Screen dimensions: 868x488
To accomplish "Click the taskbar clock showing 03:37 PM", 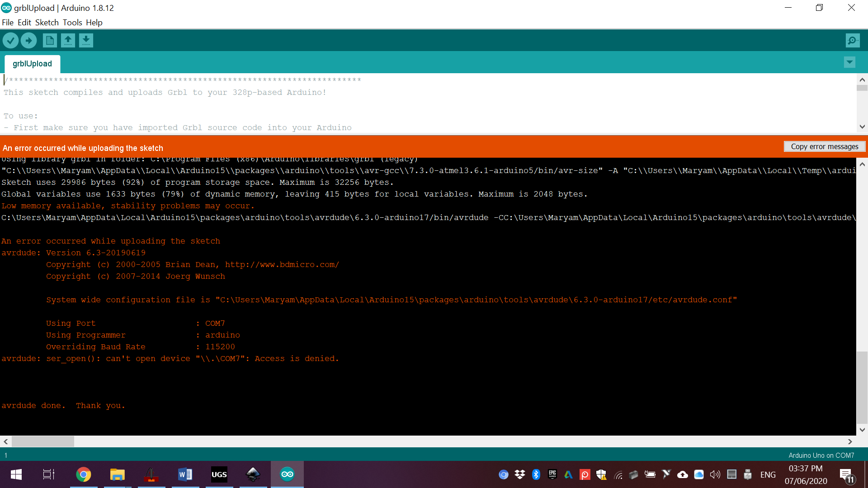I will [x=806, y=475].
